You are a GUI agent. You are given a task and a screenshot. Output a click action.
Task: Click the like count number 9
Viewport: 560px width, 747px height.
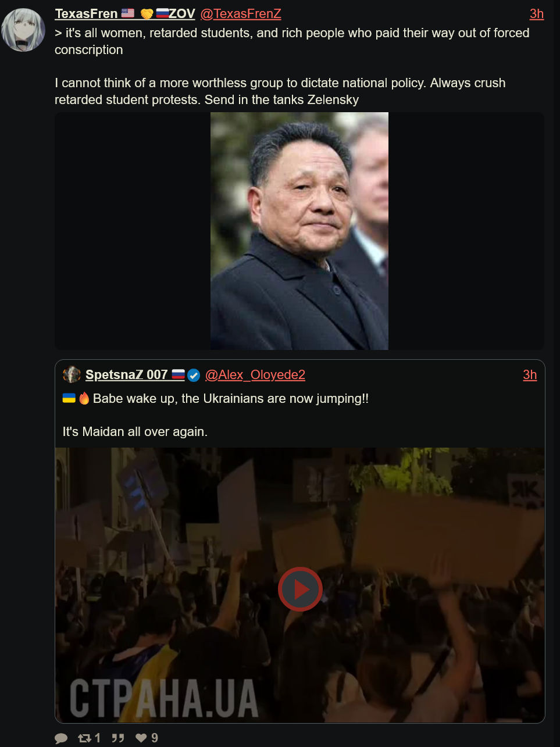[155, 738]
